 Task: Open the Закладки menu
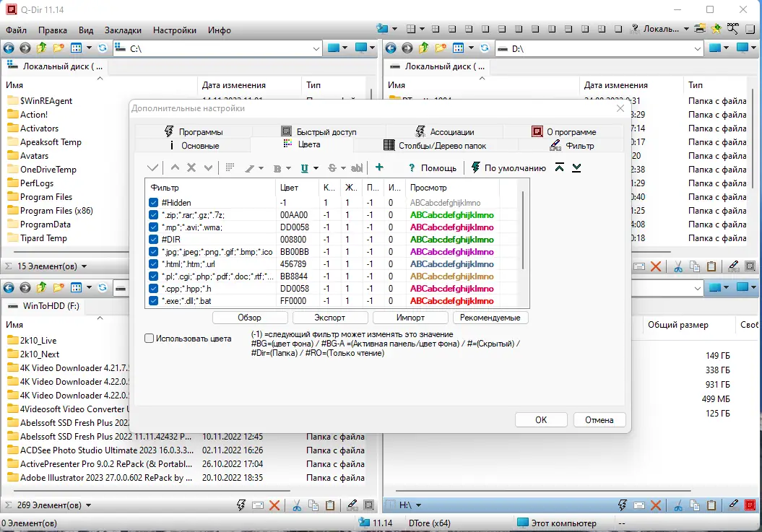coord(123,30)
